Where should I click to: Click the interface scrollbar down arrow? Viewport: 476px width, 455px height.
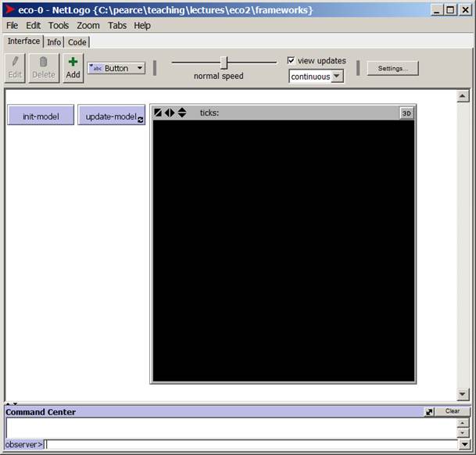tap(463, 394)
